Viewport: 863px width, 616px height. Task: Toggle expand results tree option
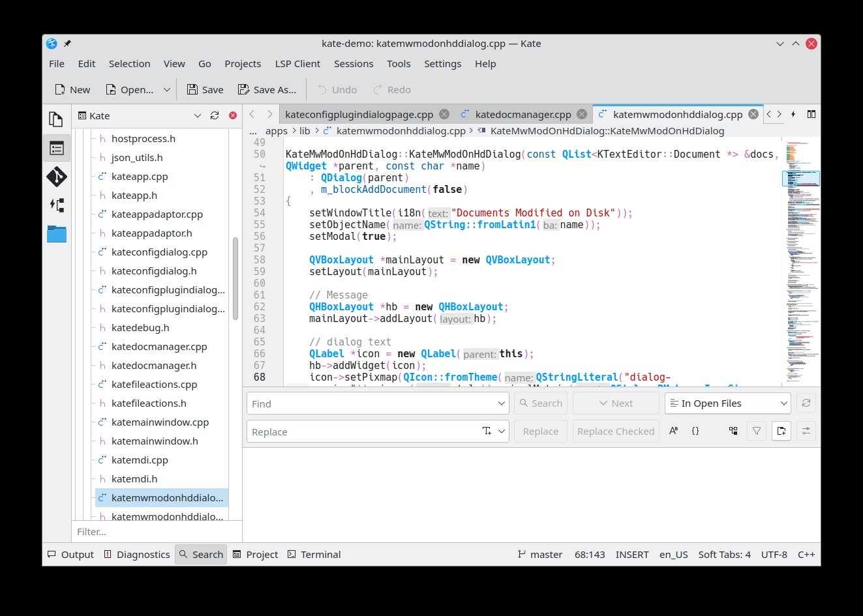(x=733, y=431)
